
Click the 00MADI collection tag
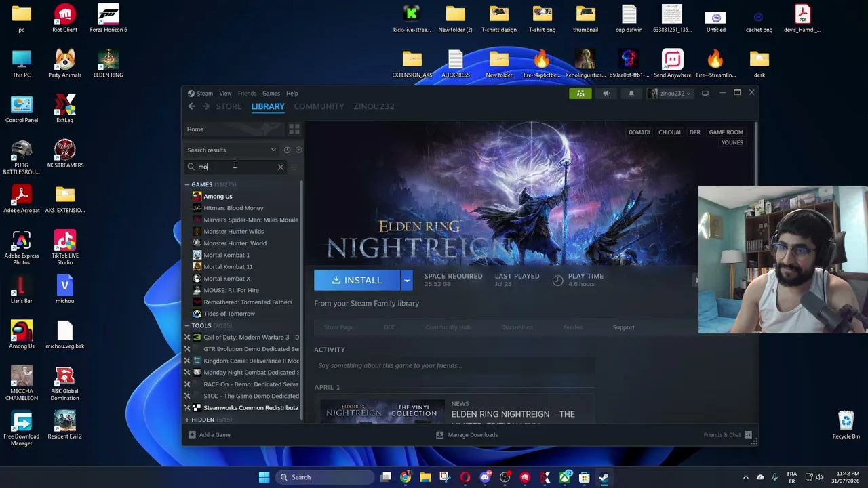(639, 132)
